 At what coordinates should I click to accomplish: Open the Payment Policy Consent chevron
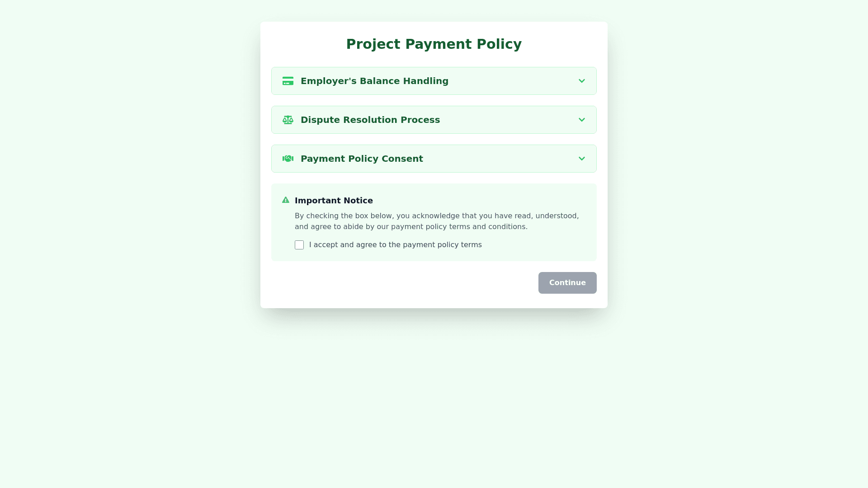click(582, 159)
